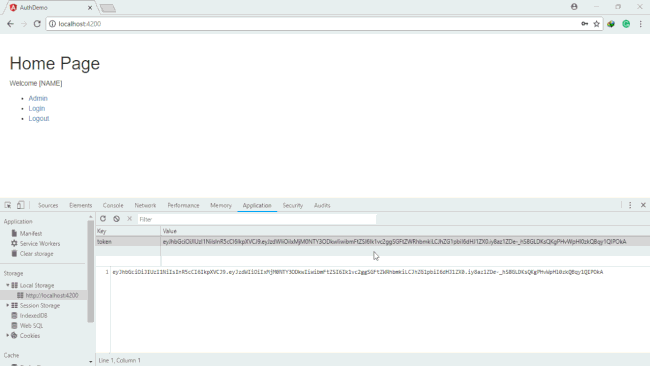Bookmark this page with the star
Screen dimensions: 650x366
597,24
